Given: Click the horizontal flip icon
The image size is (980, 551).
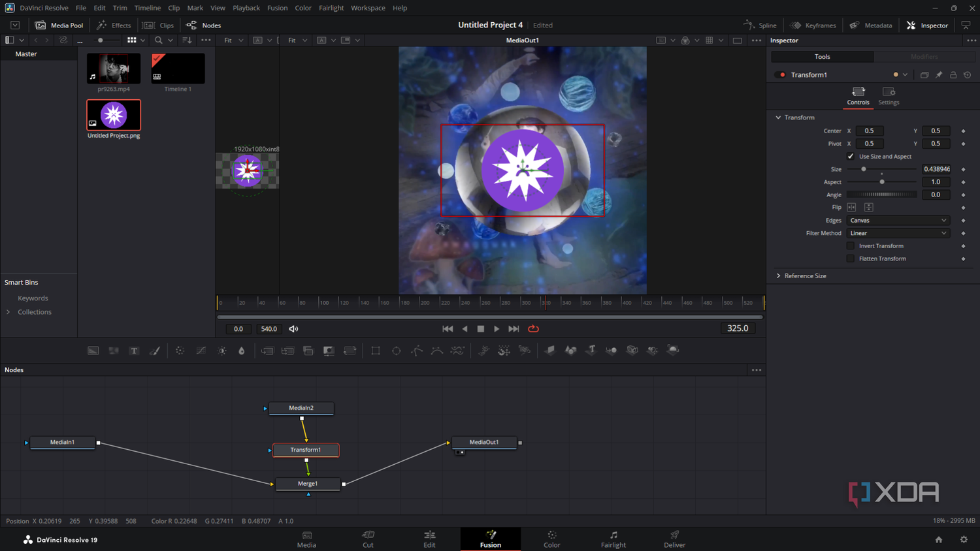Looking at the screenshot, I should (x=851, y=208).
